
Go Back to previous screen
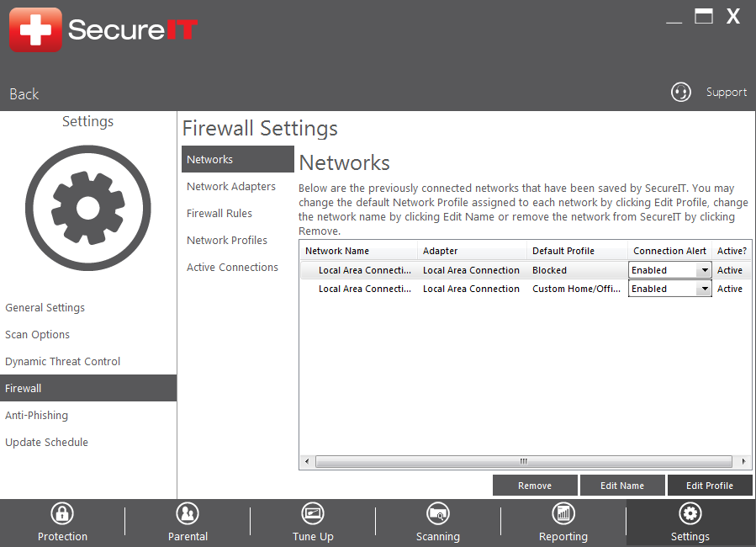(x=24, y=94)
